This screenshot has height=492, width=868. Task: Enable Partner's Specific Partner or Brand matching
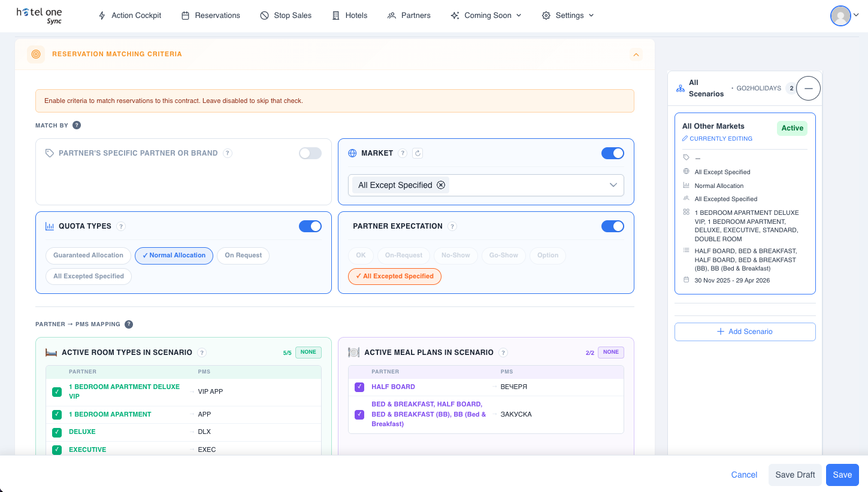click(310, 153)
